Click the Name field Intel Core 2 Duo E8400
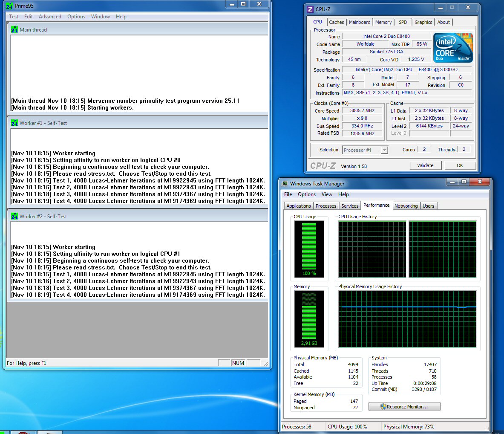Viewport: 504px width, 434px height. 386,36
